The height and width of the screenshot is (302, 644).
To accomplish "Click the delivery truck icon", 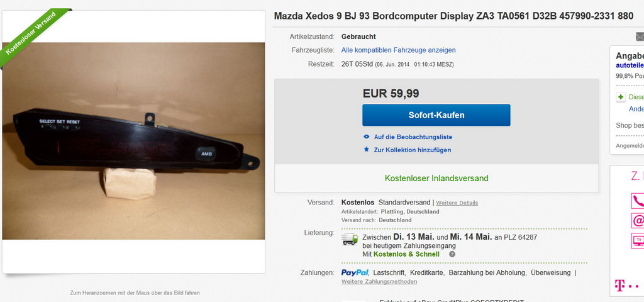I will [350, 239].
